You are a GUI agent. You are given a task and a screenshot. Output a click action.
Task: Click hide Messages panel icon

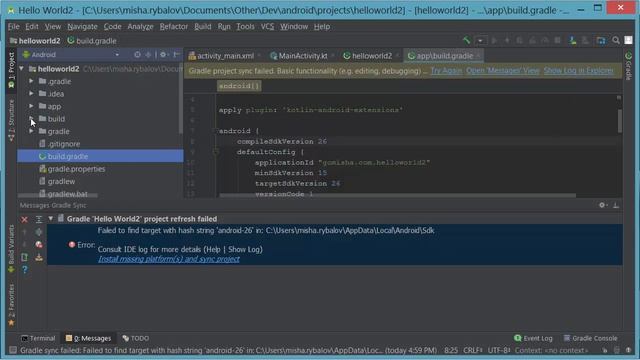pos(616,205)
